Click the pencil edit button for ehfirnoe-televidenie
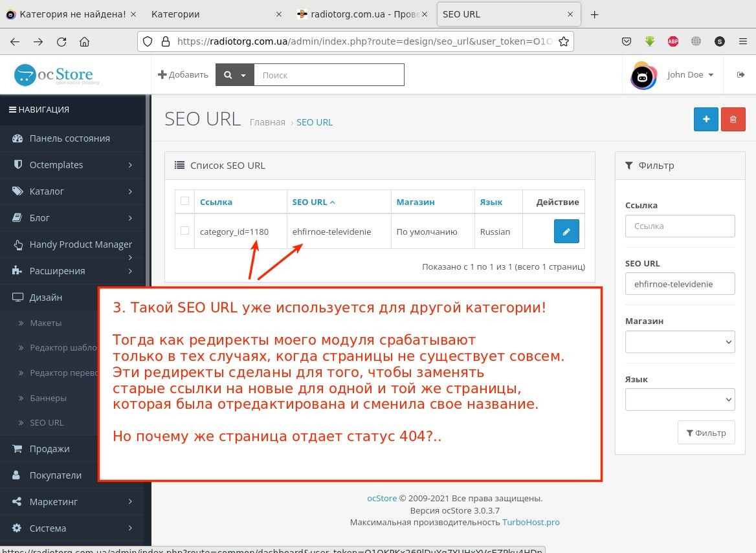The height and width of the screenshot is (553, 756). (x=566, y=232)
